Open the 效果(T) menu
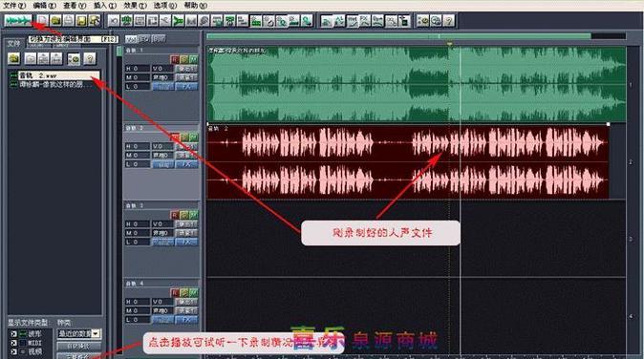Screen dimensions: 644x359 coord(135,6)
